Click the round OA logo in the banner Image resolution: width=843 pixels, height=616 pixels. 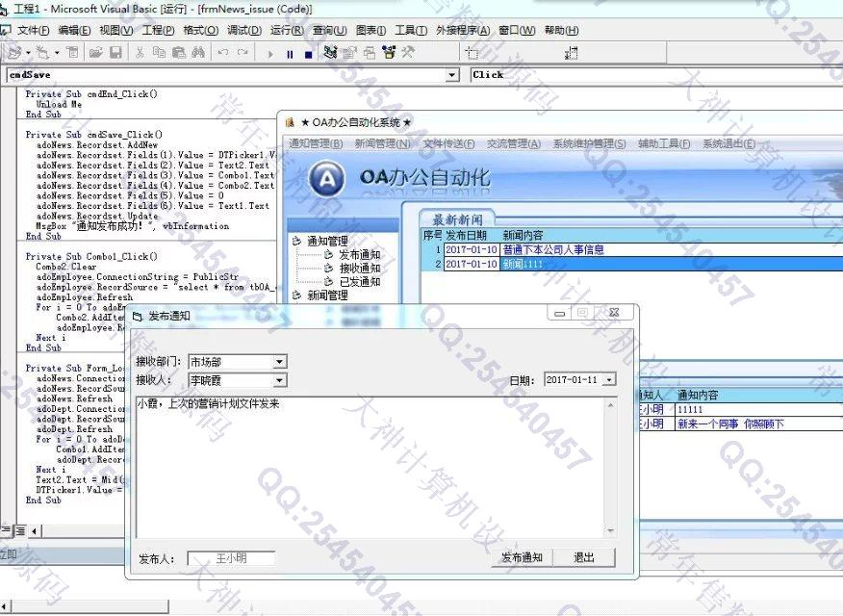pos(327,179)
